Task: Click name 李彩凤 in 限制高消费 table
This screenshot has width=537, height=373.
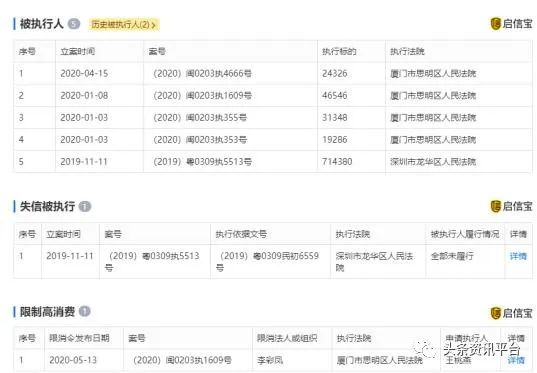Action: [270, 360]
